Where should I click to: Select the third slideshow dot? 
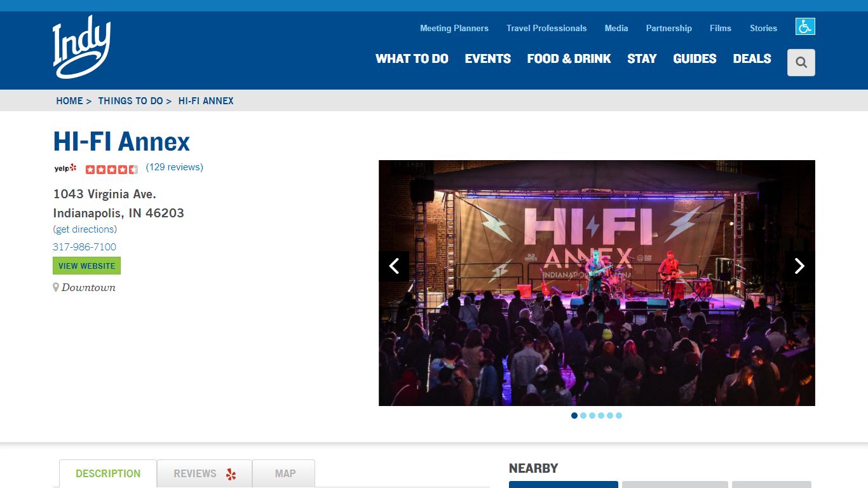click(x=592, y=416)
